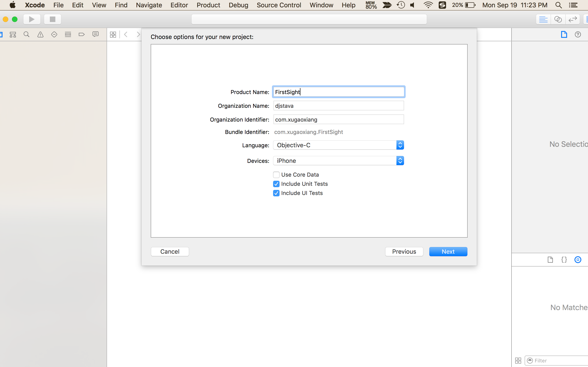Screen dimensions: 588x367
Task: Open the Issue navigator warning triangle icon
Action: coord(40,34)
